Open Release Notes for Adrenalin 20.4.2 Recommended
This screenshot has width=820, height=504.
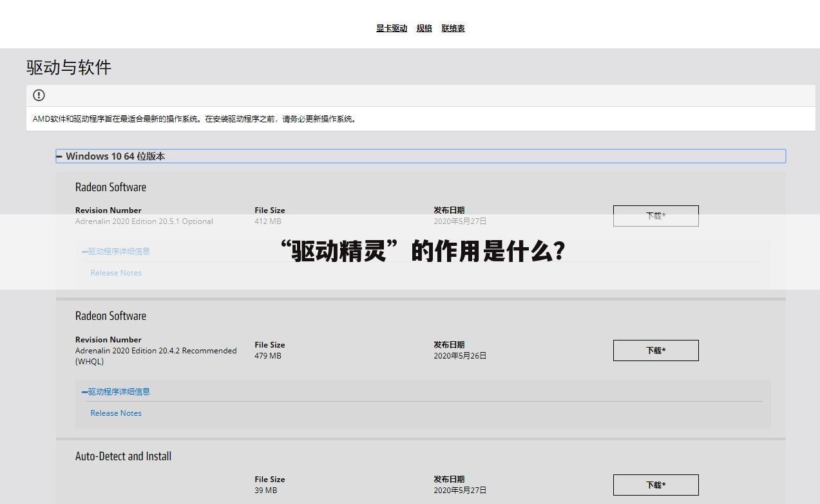pyautogui.click(x=116, y=413)
